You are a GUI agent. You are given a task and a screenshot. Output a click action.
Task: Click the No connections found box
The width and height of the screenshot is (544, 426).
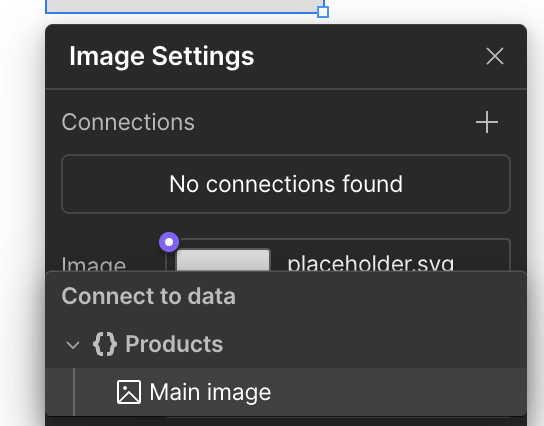[286, 184]
